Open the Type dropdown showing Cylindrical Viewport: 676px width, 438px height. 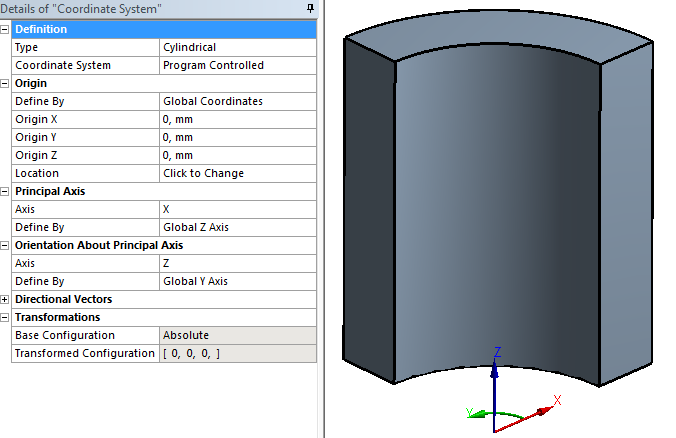(x=238, y=47)
